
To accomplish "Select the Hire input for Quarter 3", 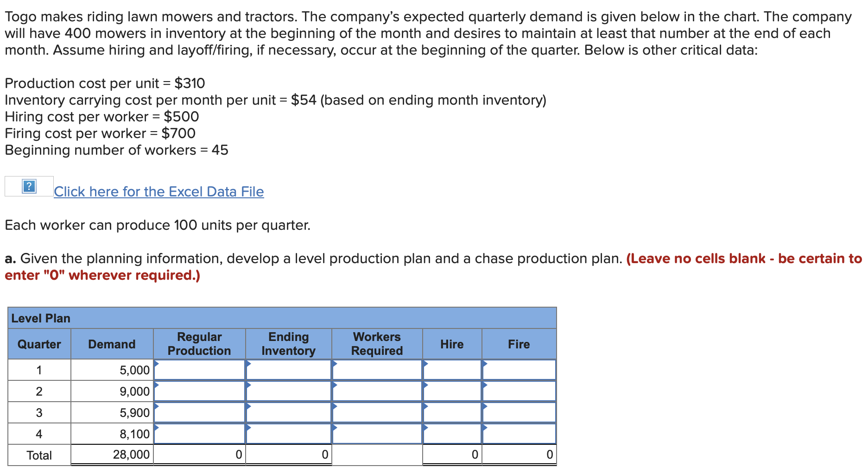I will point(452,412).
